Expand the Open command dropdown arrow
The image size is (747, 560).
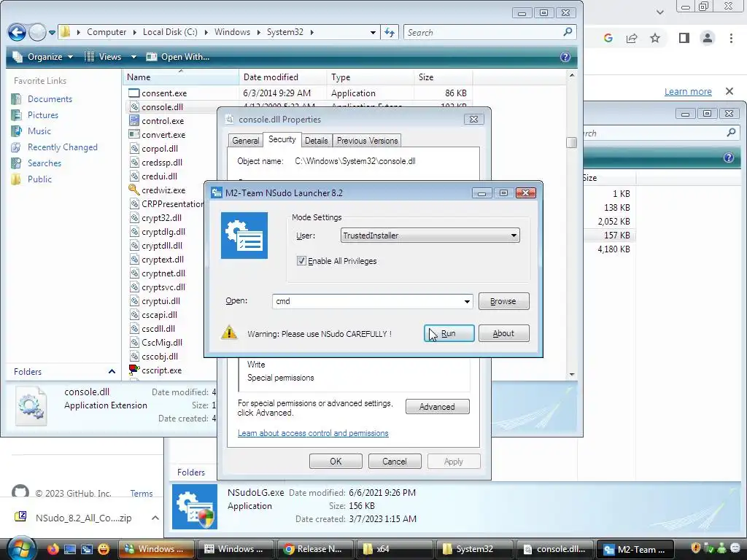tap(467, 301)
